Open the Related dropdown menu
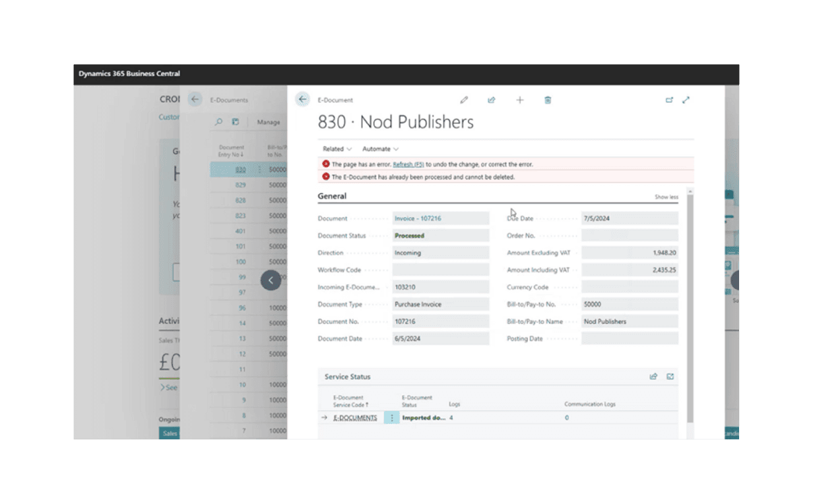 (x=337, y=149)
